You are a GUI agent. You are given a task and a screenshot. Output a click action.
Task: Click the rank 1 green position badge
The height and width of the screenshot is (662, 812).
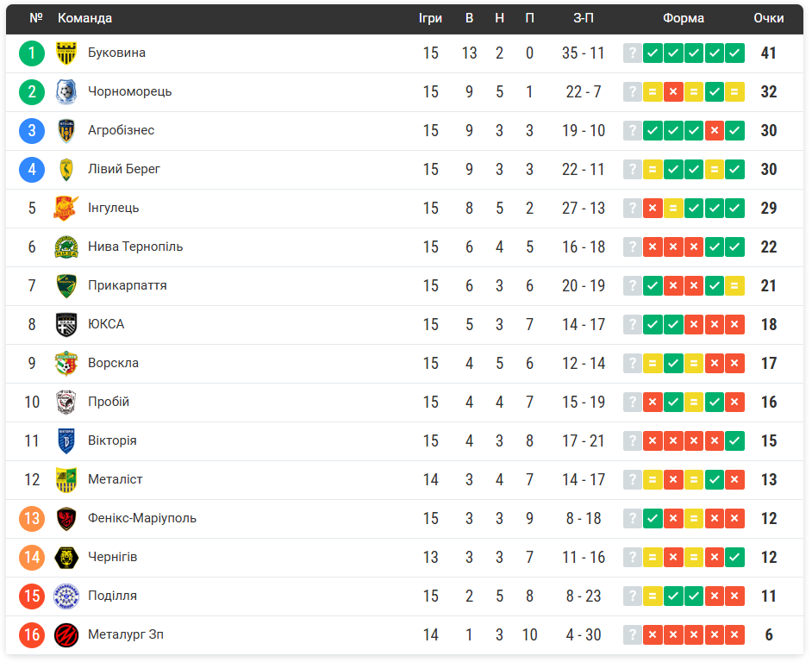click(x=32, y=53)
